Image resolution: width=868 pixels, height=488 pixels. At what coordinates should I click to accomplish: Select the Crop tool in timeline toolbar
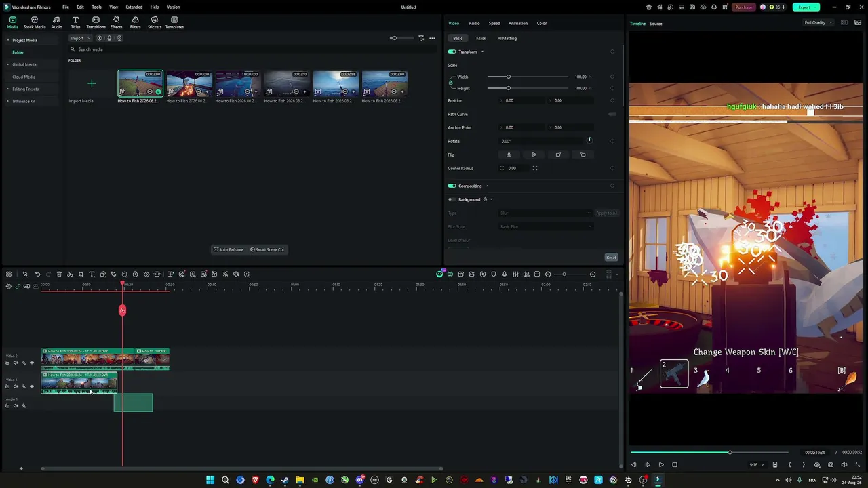click(81, 274)
